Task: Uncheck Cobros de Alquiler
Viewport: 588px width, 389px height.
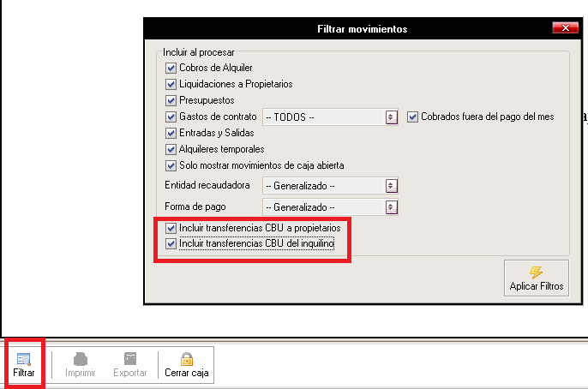Action: (x=171, y=68)
